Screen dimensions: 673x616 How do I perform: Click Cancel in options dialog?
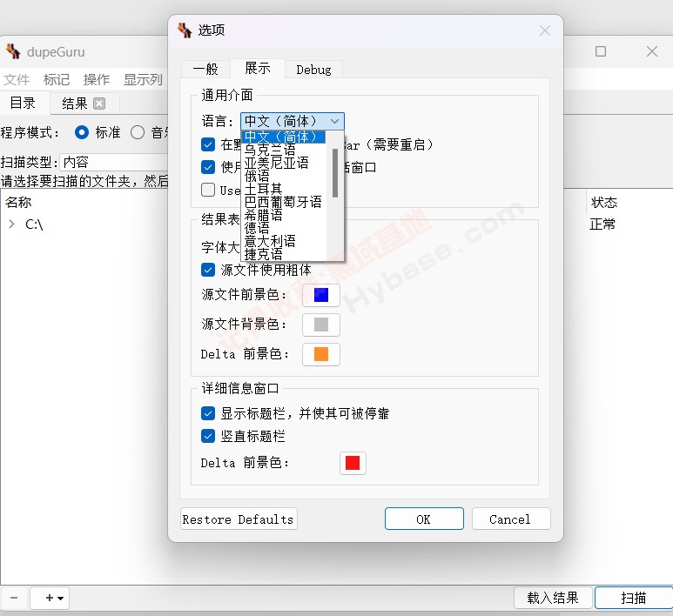click(x=511, y=519)
